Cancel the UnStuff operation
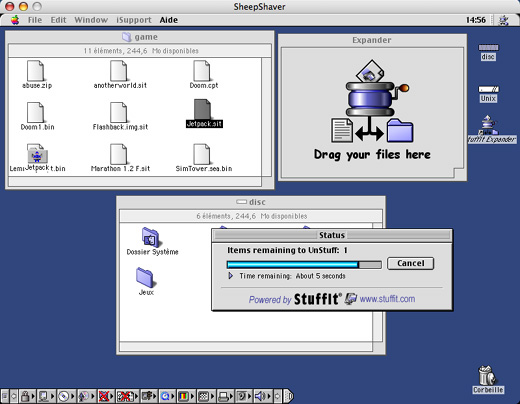 410,263
